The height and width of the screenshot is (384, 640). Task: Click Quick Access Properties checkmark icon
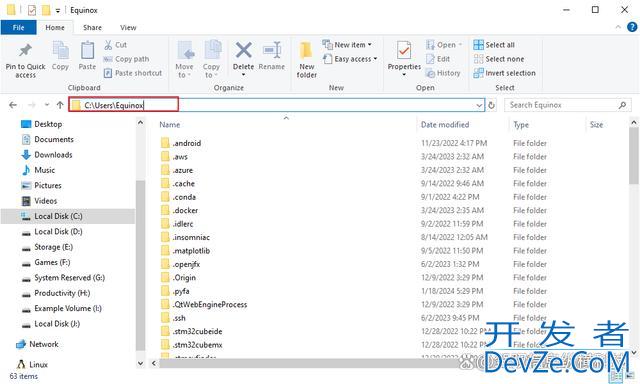tap(32, 10)
